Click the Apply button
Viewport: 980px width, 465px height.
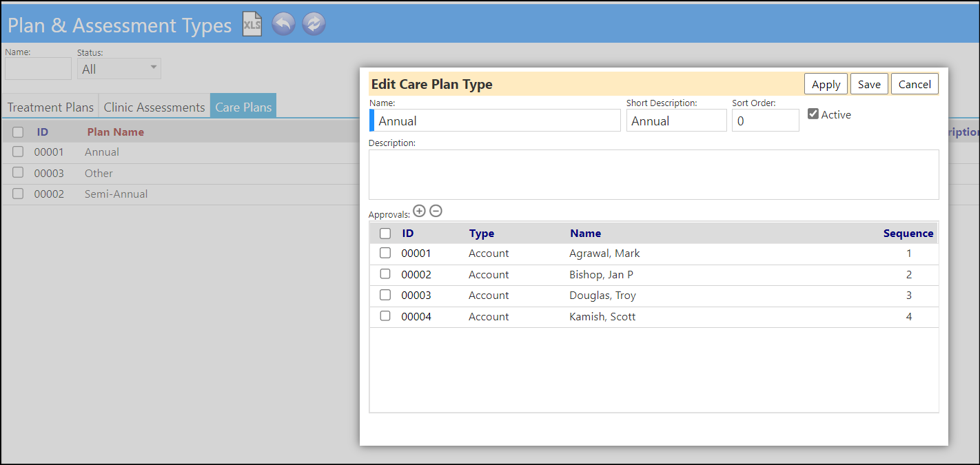click(826, 84)
